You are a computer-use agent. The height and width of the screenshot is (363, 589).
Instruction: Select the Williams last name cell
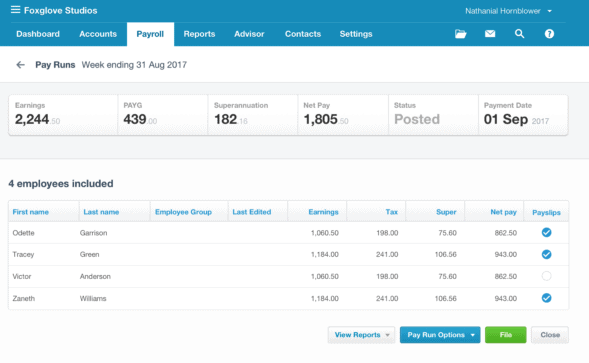[93, 298]
